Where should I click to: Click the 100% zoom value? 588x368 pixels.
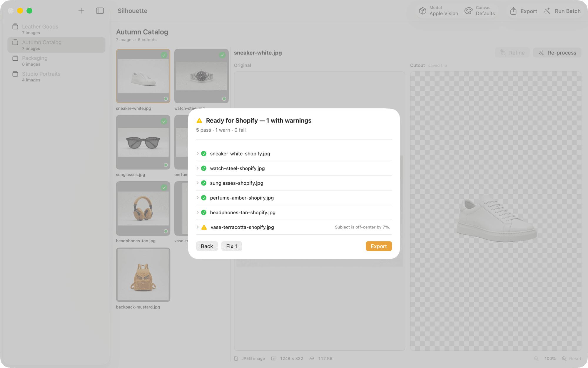tap(550, 359)
